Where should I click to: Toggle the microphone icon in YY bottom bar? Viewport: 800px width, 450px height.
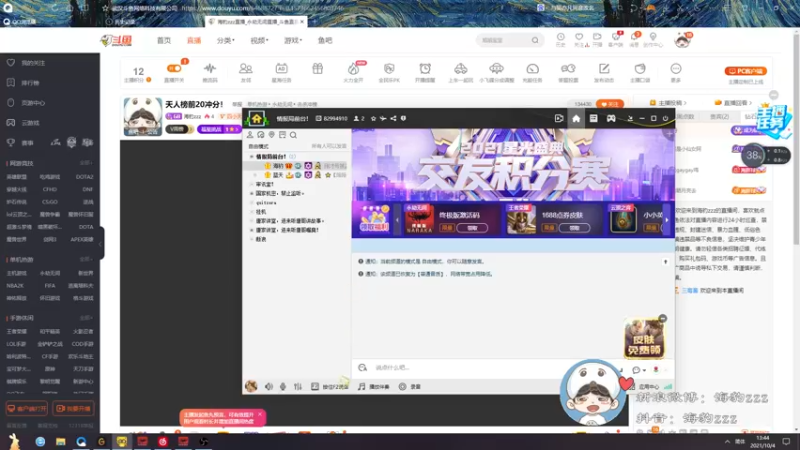283,387
